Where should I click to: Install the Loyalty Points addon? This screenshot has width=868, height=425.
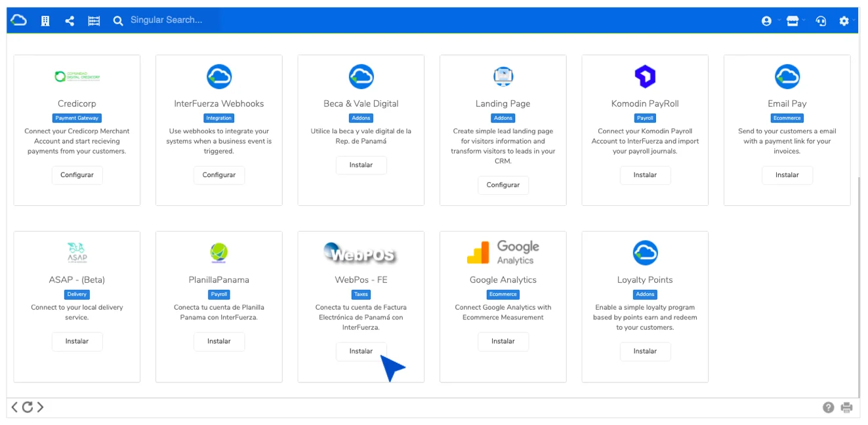pos(645,351)
